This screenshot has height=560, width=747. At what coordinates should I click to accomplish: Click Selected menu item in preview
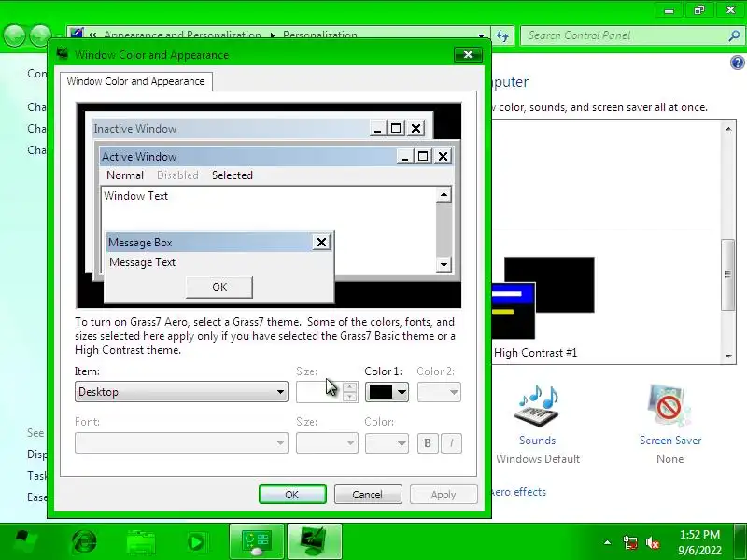point(233,175)
